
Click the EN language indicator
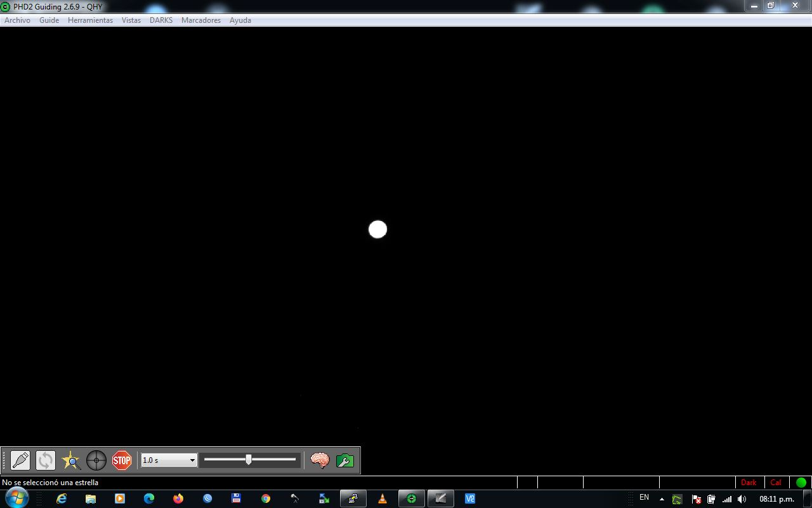(x=645, y=497)
